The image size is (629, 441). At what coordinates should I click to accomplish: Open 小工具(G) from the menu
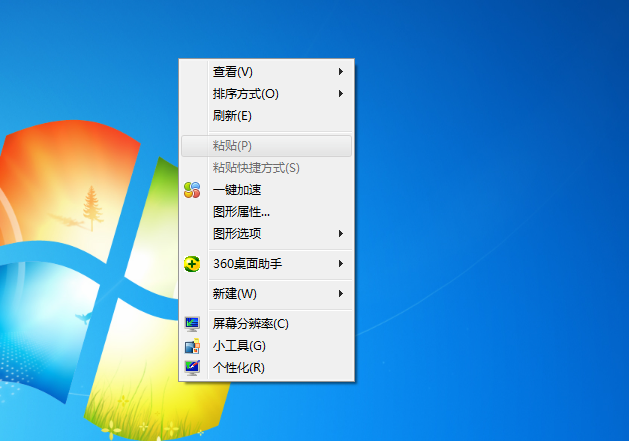pos(266,346)
